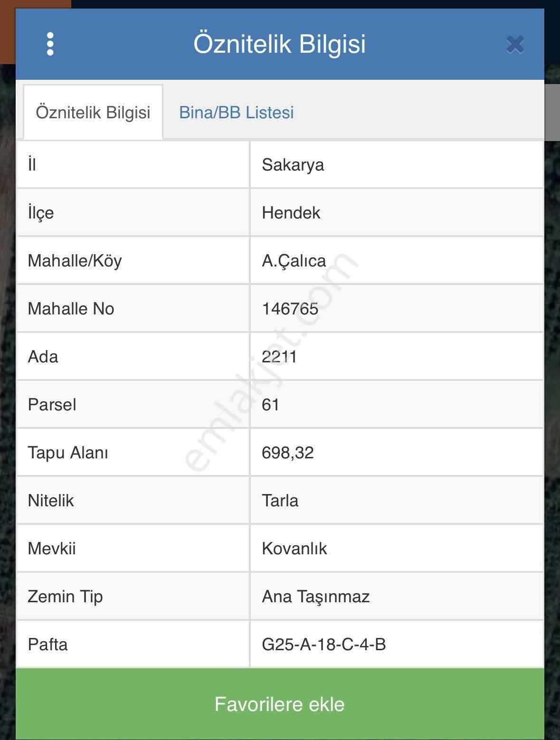Viewport: 560px width, 740px height.
Task: Click the Hendek district value
Action: tap(291, 213)
